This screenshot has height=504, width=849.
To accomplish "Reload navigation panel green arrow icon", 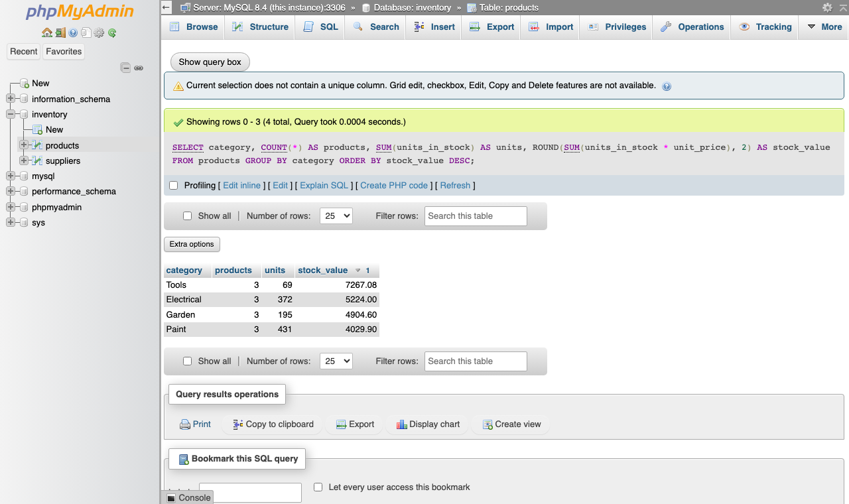I will point(112,32).
